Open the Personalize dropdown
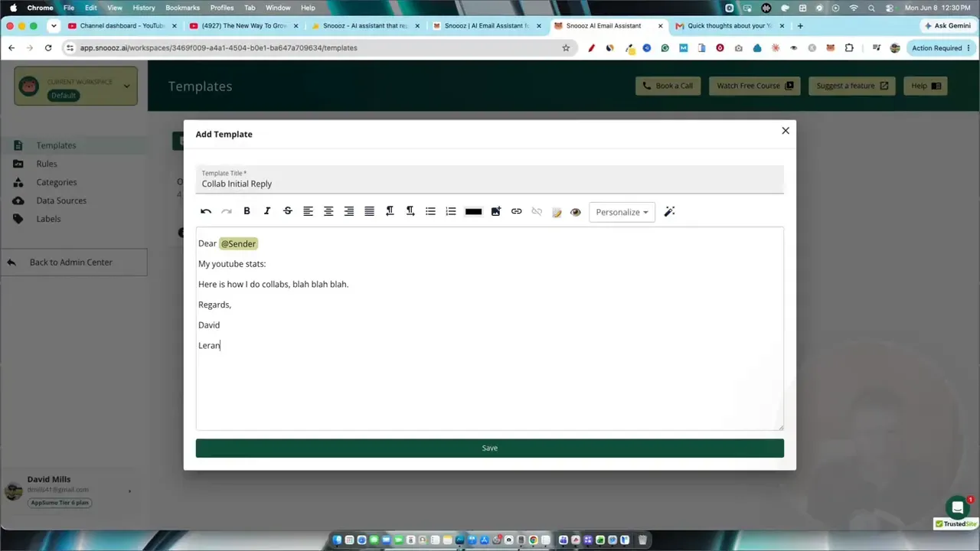Screen dimensions: 980x551 622,212
